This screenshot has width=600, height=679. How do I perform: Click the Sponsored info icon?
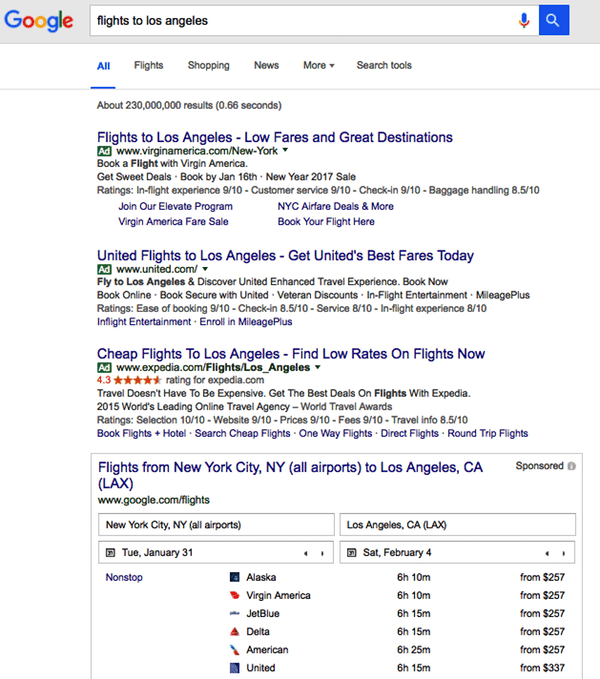(x=571, y=466)
